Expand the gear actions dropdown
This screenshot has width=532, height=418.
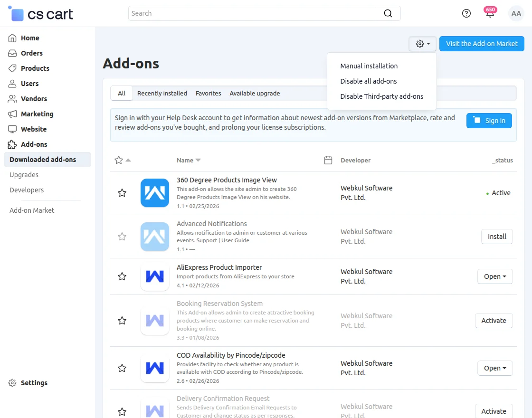pyautogui.click(x=422, y=44)
